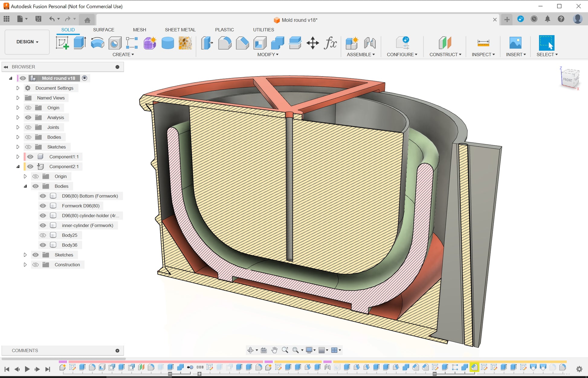Select the Shell tool
This screenshot has height=378, width=588.
coord(260,43)
